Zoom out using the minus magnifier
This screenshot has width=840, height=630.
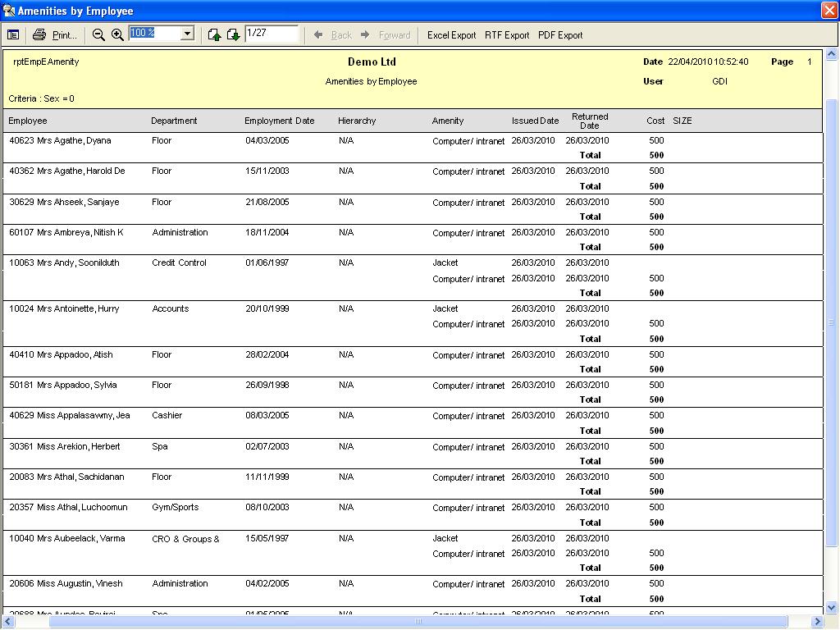98,34
